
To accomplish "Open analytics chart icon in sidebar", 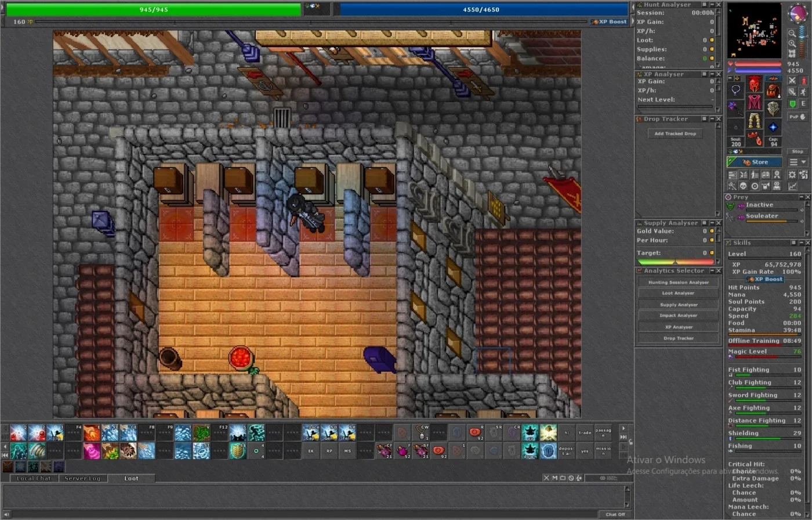I will click(792, 186).
